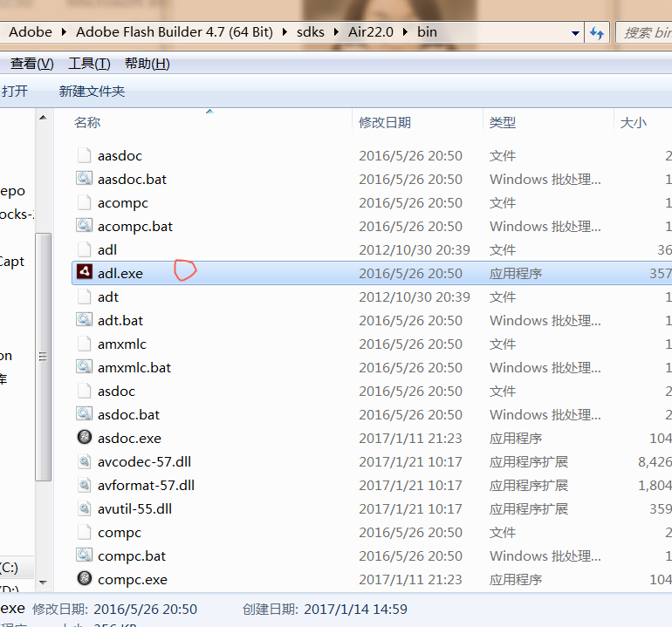Go to Adobe Flash Builder 4.7 (64 Bit) breadcrumb

[175, 32]
